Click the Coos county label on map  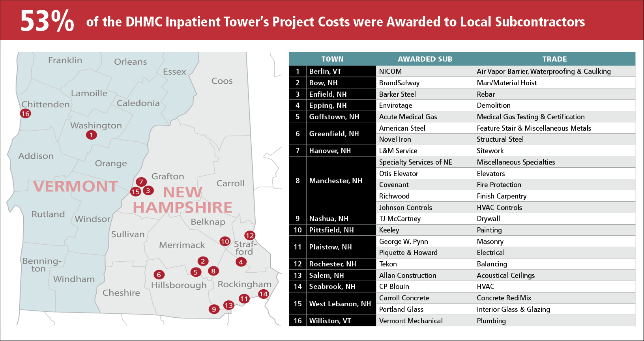pos(222,81)
